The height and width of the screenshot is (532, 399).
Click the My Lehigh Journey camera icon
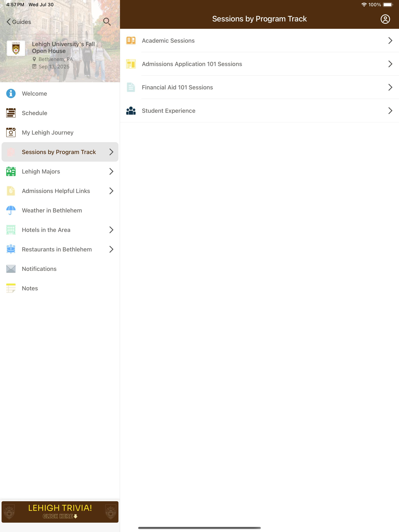pos(11,133)
